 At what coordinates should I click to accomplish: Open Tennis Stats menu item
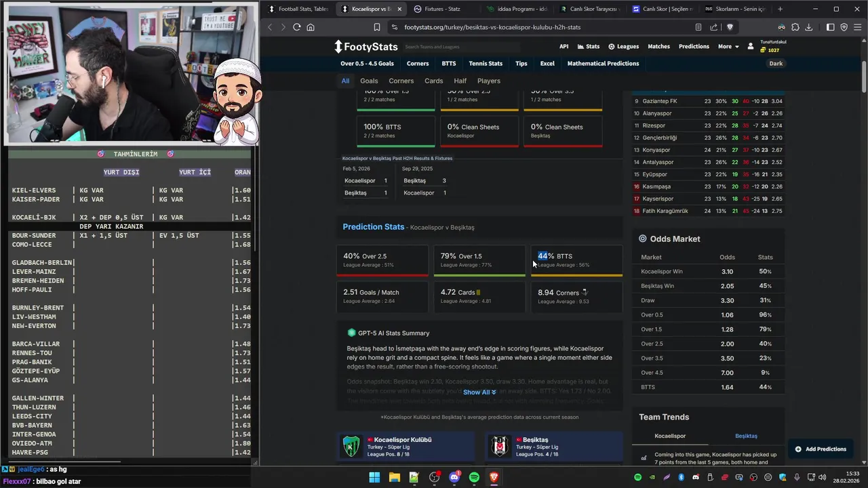click(x=486, y=63)
